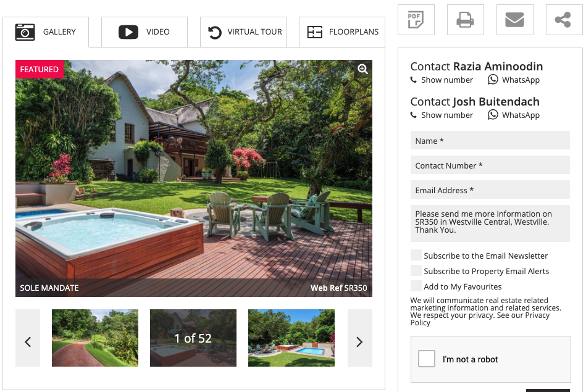Click the Web Ref SR350 text
The width and height of the screenshot is (586, 392).
(x=338, y=288)
